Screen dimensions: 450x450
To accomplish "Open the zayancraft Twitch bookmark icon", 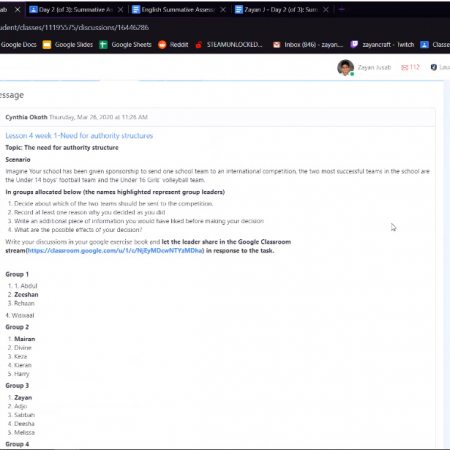I will tap(354, 44).
